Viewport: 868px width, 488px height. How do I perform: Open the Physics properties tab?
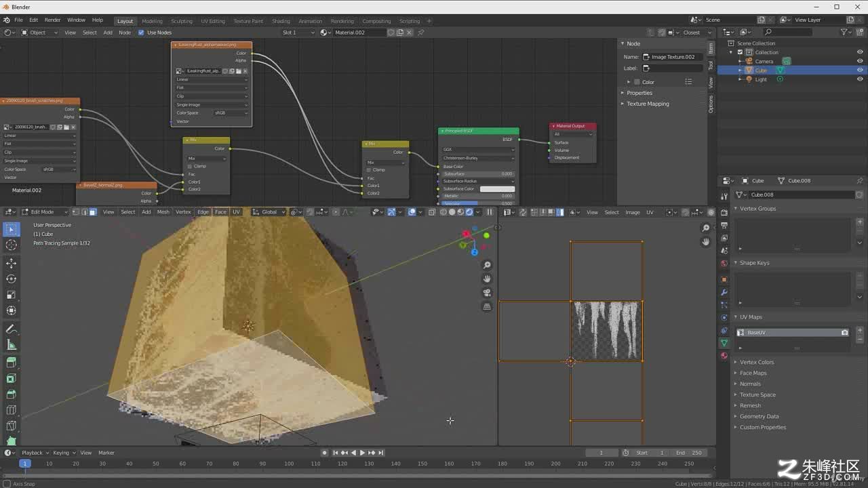tap(724, 317)
